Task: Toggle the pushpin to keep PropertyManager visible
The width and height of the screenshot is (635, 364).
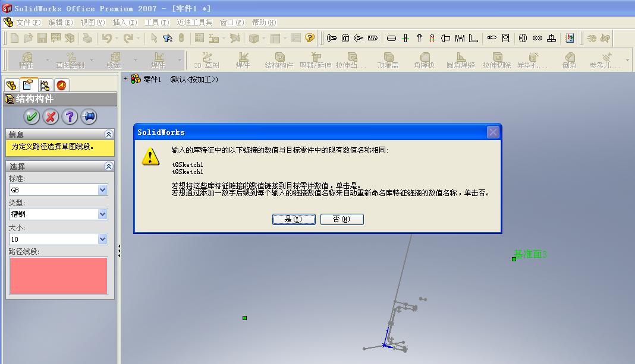Action: point(88,116)
